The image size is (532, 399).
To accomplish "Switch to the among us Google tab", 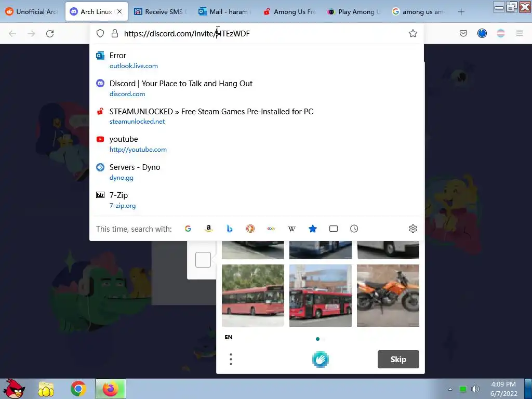I will coord(418,11).
